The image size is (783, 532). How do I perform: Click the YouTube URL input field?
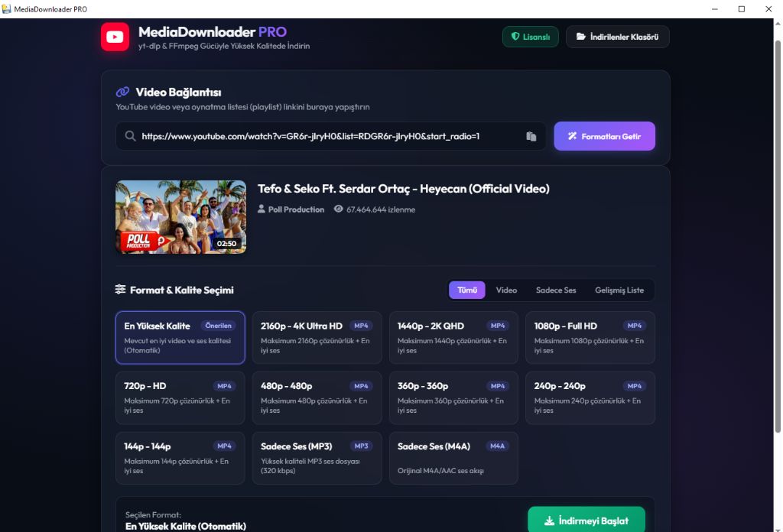331,136
